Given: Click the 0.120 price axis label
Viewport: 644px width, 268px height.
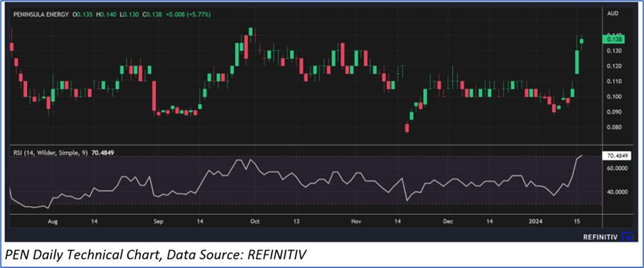Looking at the screenshot, I should (614, 66).
